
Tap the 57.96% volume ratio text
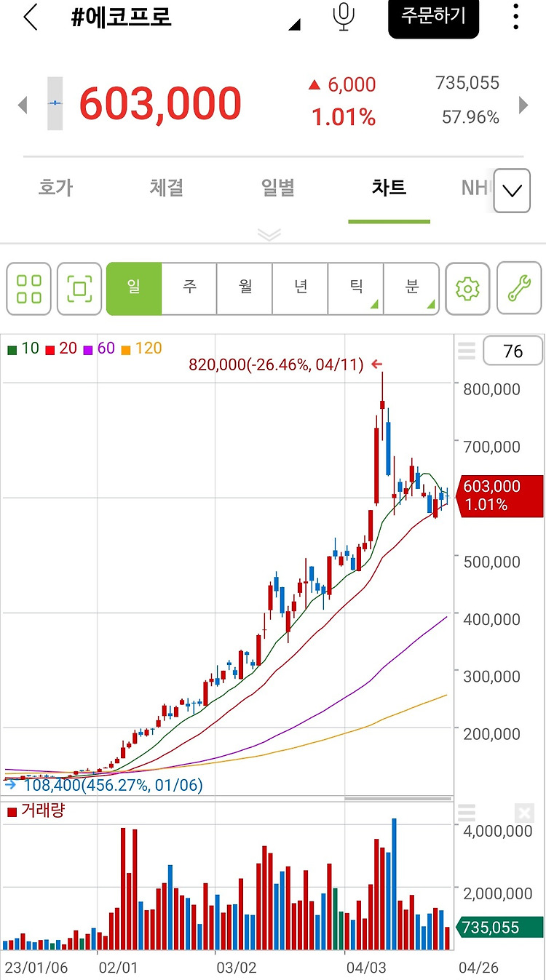(471, 116)
